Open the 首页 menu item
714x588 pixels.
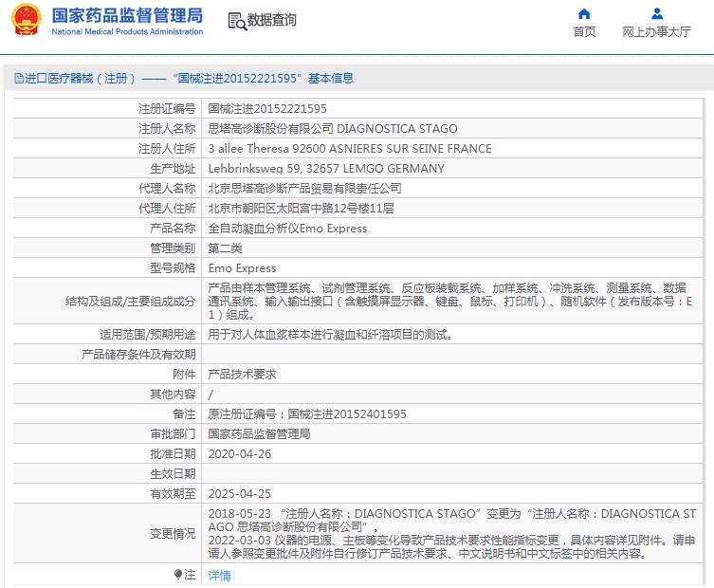point(584,32)
